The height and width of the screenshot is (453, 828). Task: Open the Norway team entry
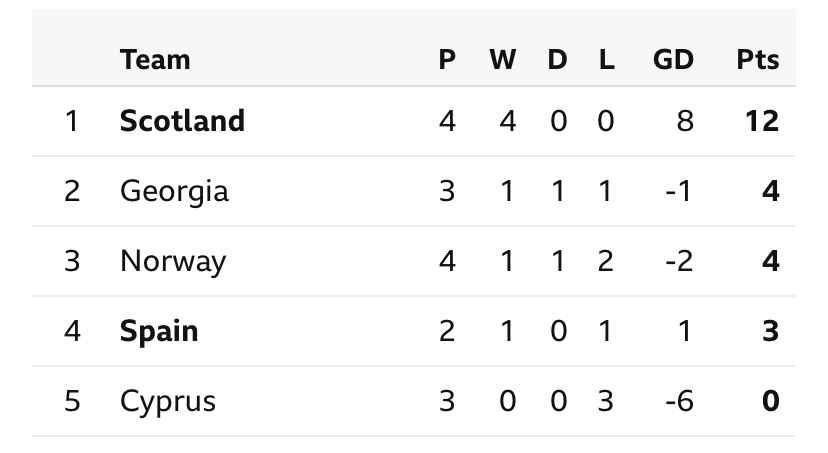(x=173, y=261)
